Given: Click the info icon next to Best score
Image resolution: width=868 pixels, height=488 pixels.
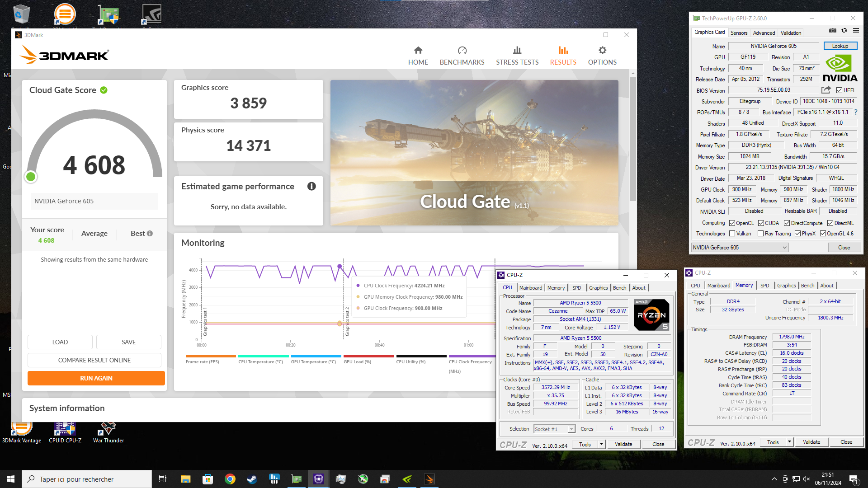Looking at the screenshot, I should (150, 234).
